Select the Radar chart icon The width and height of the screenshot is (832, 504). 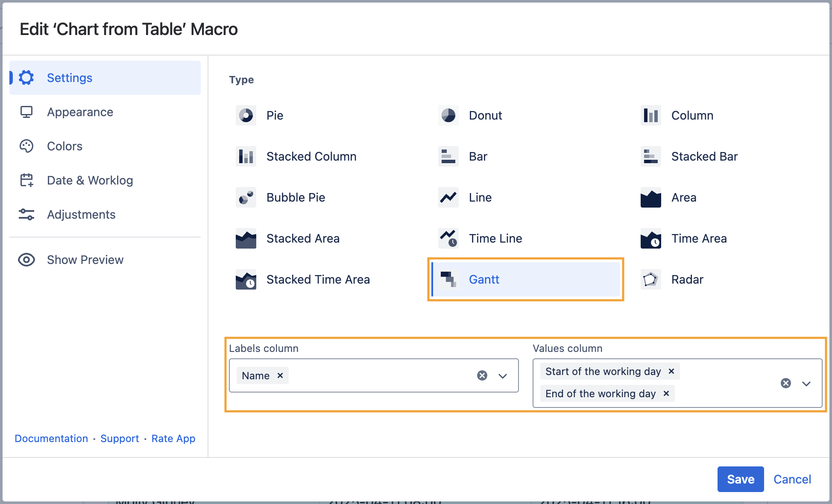pos(650,279)
